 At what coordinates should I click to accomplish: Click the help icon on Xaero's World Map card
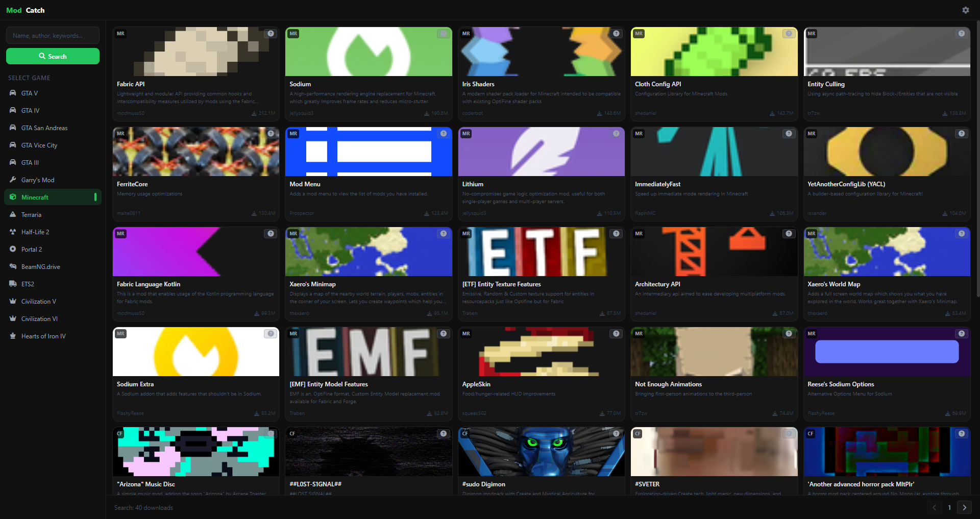962,234
